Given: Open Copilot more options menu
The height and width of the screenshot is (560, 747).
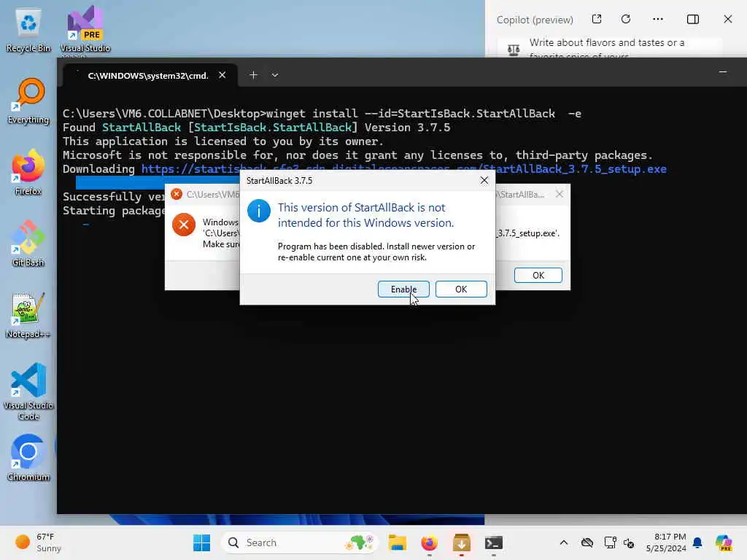Looking at the screenshot, I should click(658, 19).
